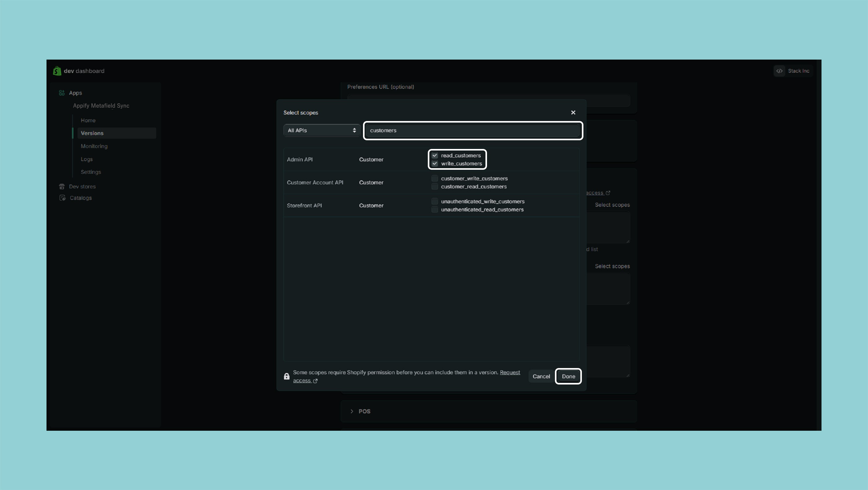Click the Shopify bag logo

pyautogui.click(x=57, y=71)
